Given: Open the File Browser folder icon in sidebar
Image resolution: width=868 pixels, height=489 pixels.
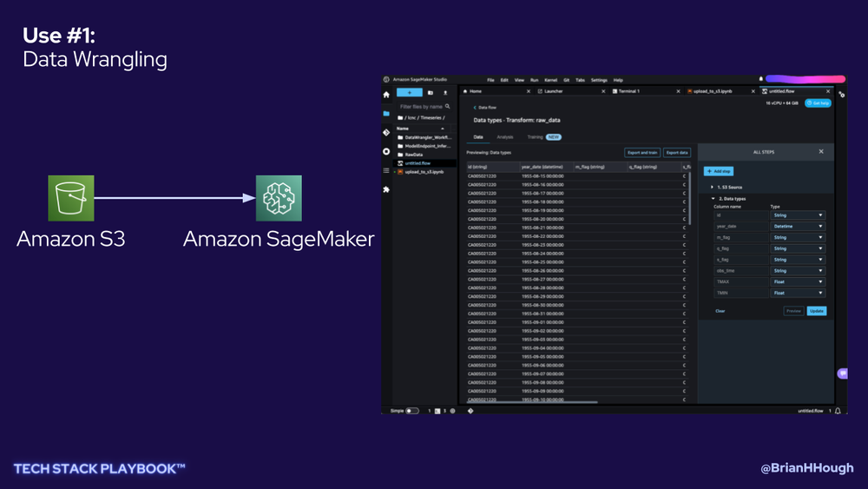Looking at the screenshot, I should (386, 114).
